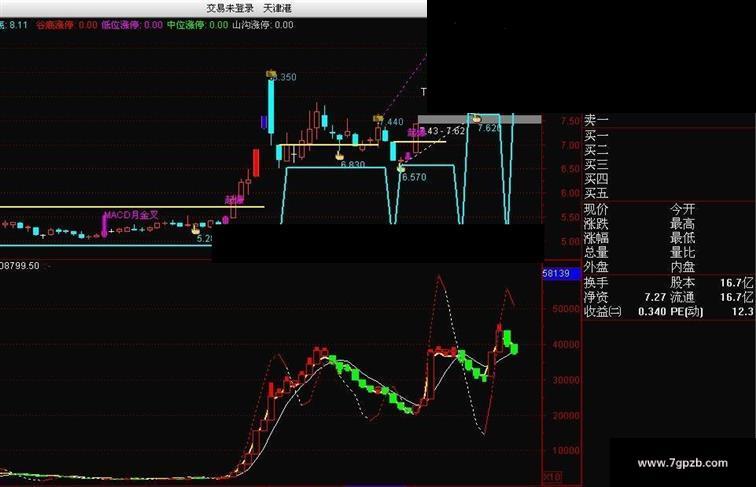Click the 买五 order row

coord(596,193)
